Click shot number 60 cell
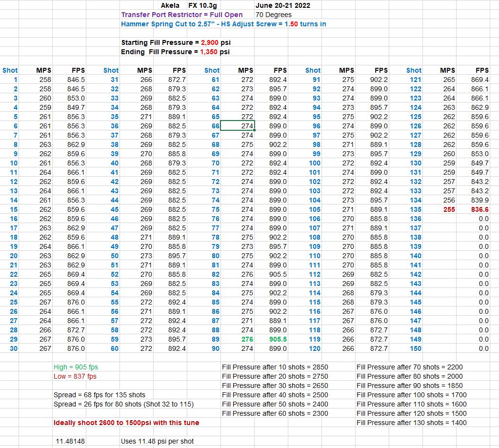This screenshot has width=499, height=448. 115,348
